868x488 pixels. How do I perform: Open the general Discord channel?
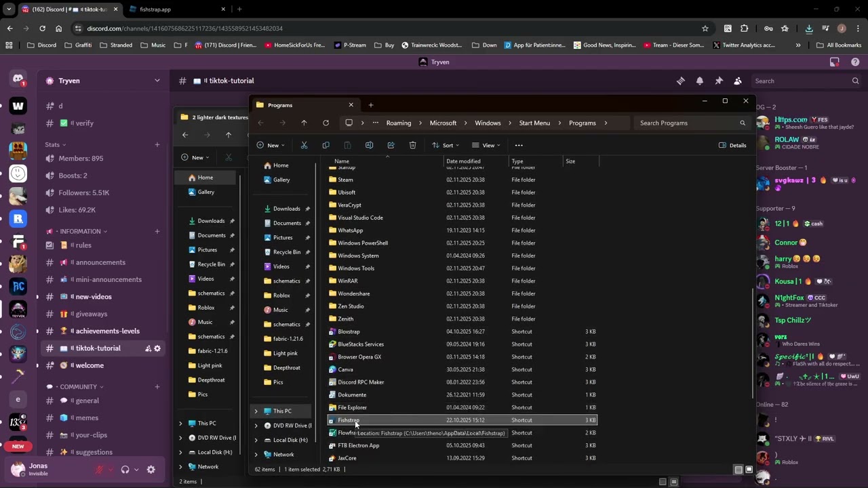(x=103, y=401)
